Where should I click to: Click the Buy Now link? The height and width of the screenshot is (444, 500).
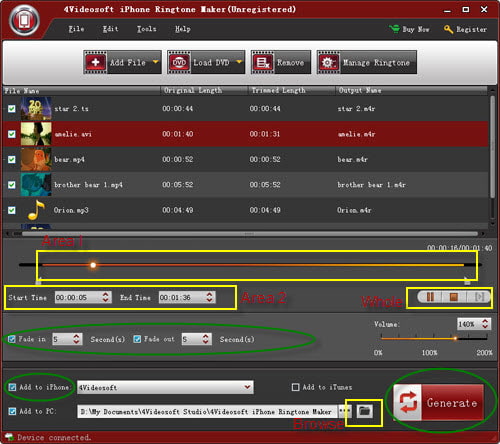[x=416, y=29]
